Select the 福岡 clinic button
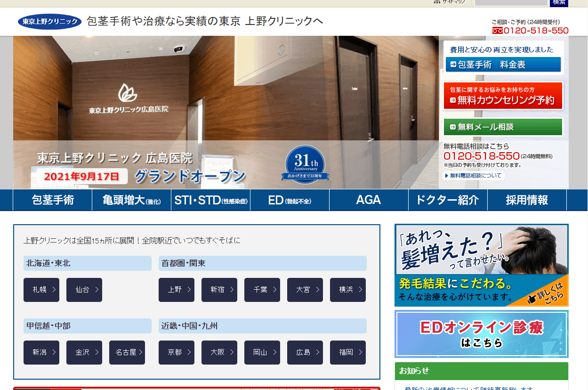 (x=348, y=352)
